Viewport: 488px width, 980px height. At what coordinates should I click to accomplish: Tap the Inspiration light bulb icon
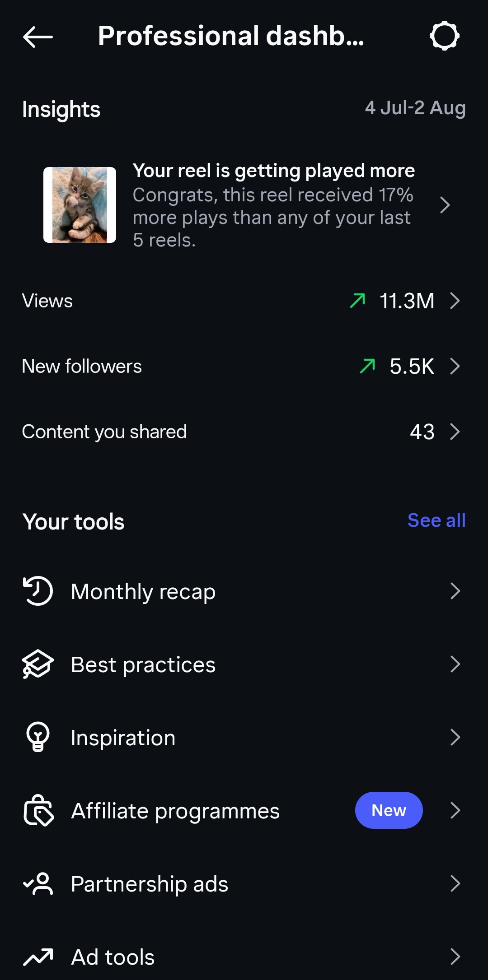38,737
